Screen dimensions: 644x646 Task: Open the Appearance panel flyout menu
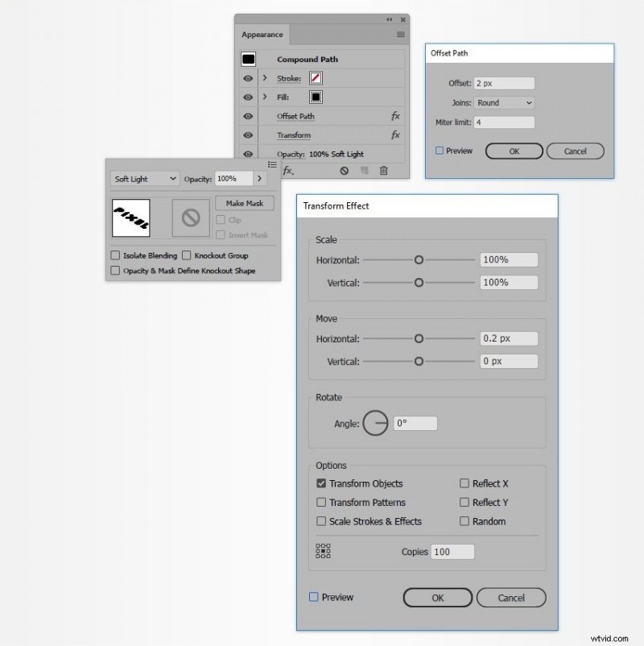click(400, 35)
